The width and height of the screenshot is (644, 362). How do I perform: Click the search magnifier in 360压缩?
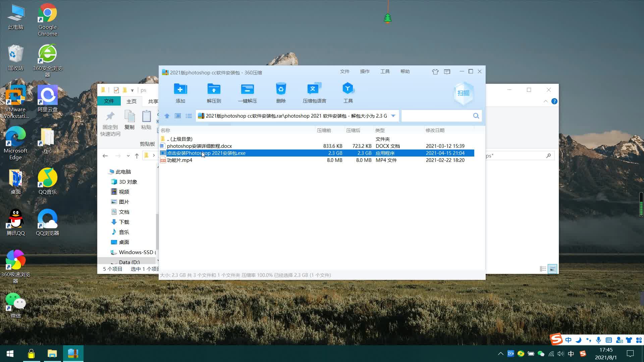(476, 116)
